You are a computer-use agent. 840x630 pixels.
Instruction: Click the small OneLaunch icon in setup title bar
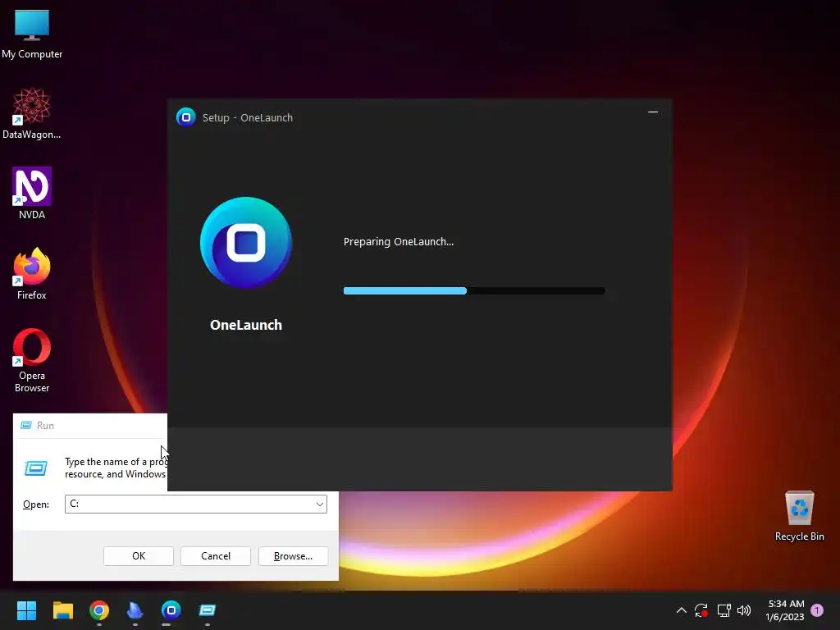point(186,117)
